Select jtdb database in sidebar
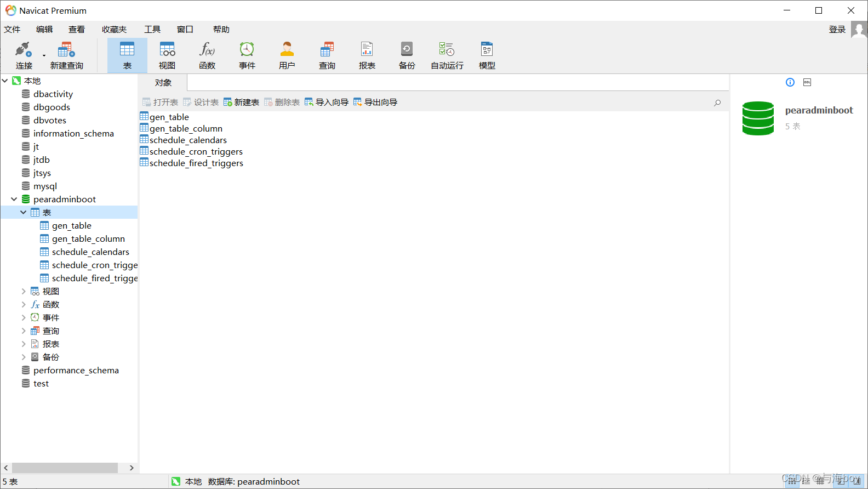This screenshot has width=868, height=489. [x=41, y=160]
